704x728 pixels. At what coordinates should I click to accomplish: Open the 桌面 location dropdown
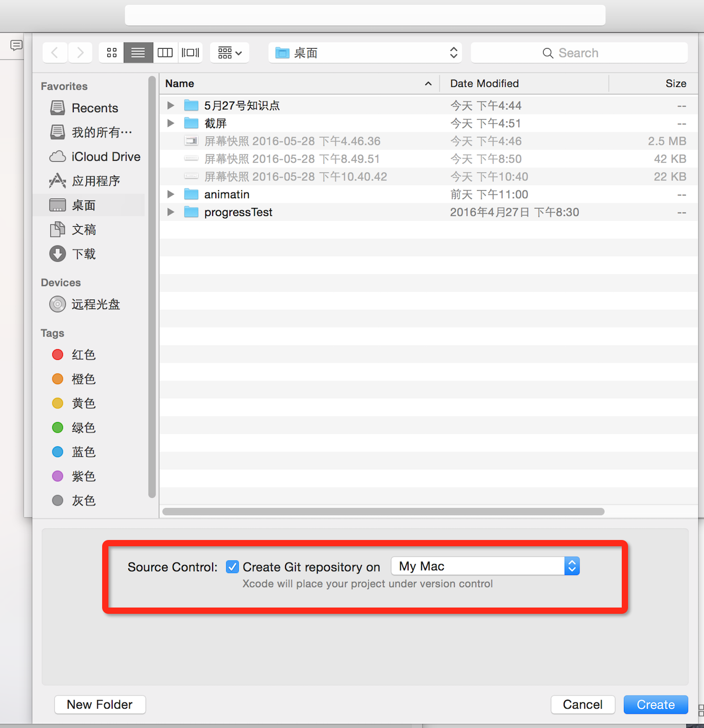365,52
